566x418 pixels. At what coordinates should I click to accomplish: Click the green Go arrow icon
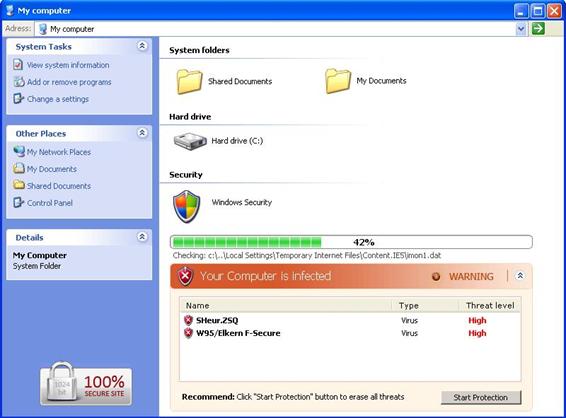click(538, 29)
